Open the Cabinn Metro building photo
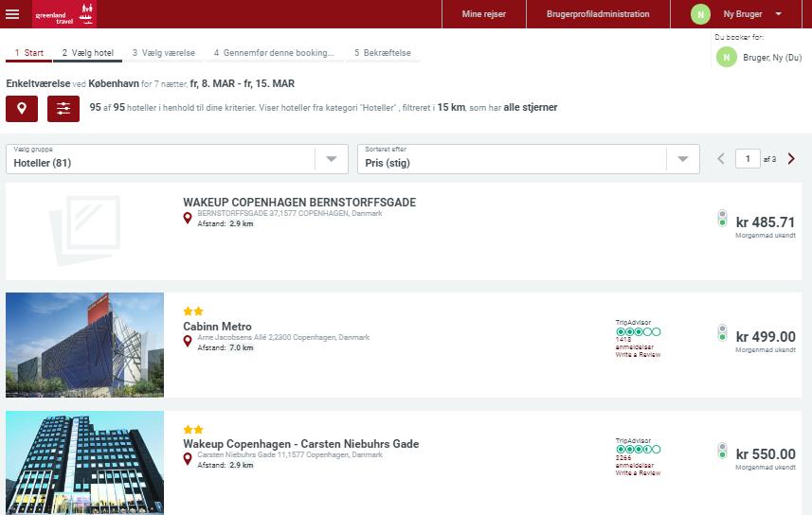This screenshot has height=515, width=812. tap(84, 345)
